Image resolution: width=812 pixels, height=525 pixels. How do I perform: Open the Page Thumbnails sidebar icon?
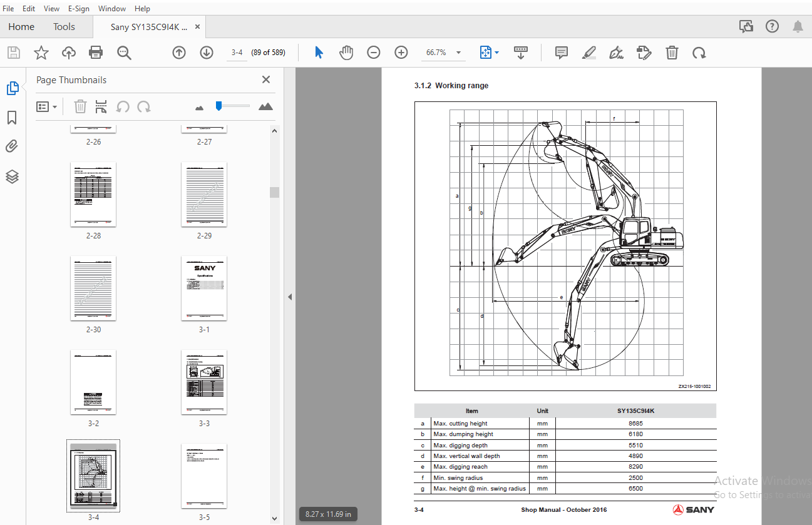[13, 88]
